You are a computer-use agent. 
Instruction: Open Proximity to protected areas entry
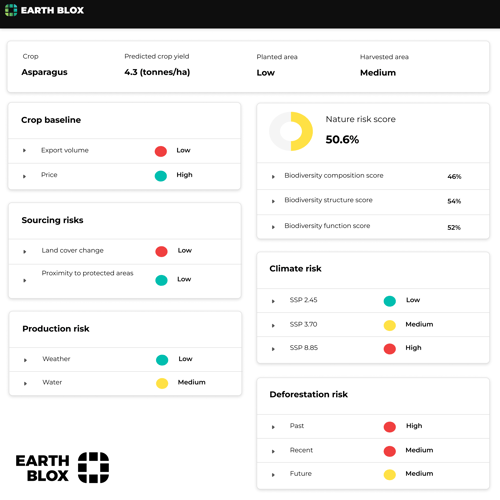(x=125, y=280)
